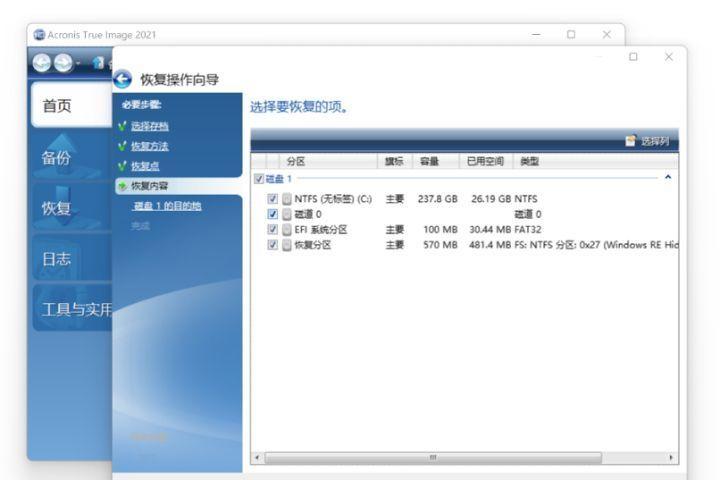Click the 类型 column header
The image size is (720, 480).
(595, 161)
